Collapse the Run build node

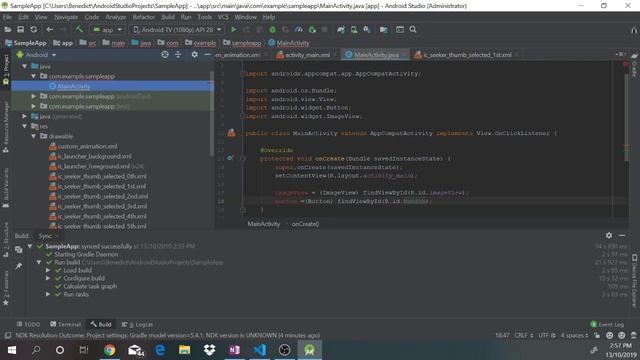[x=39, y=262]
